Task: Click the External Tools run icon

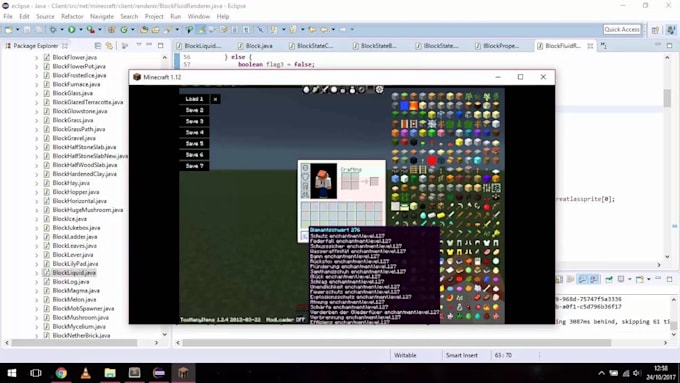Action: click(x=90, y=29)
